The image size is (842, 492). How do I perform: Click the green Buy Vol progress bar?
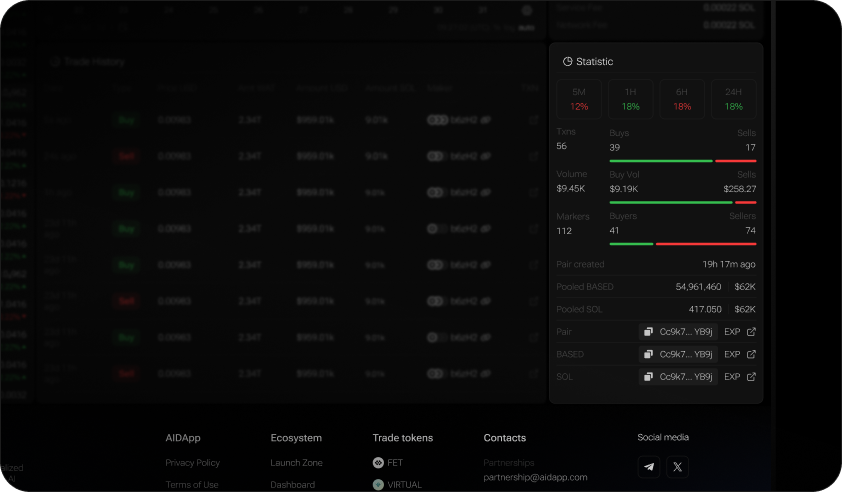(x=670, y=202)
